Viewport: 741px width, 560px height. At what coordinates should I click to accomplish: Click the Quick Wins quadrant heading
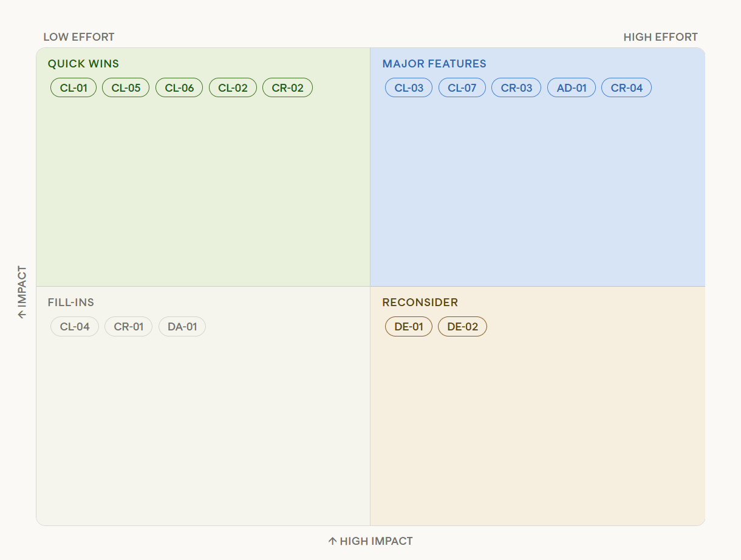(83, 64)
